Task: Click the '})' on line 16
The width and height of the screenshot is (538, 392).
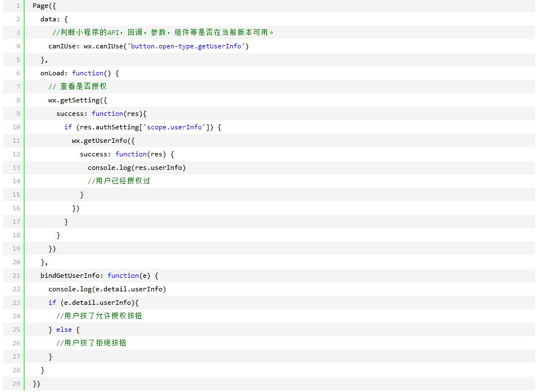Action: coord(75,208)
